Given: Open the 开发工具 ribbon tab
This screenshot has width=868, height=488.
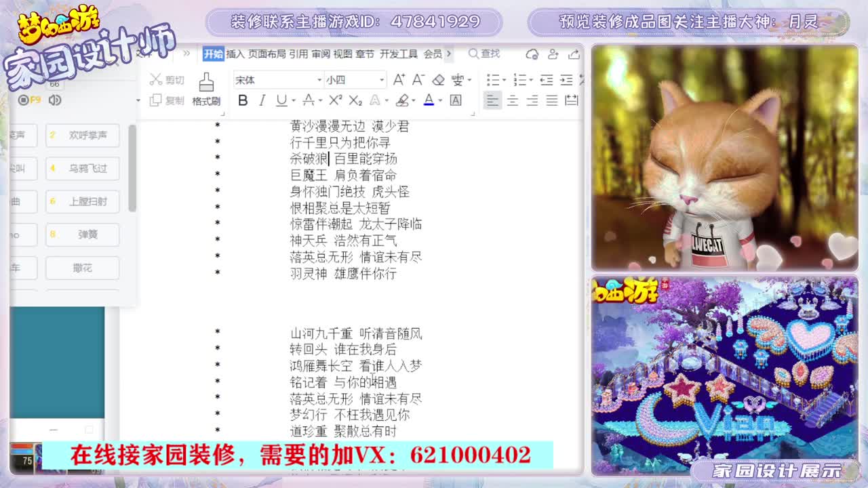Looking at the screenshot, I should (x=399, y=54).
